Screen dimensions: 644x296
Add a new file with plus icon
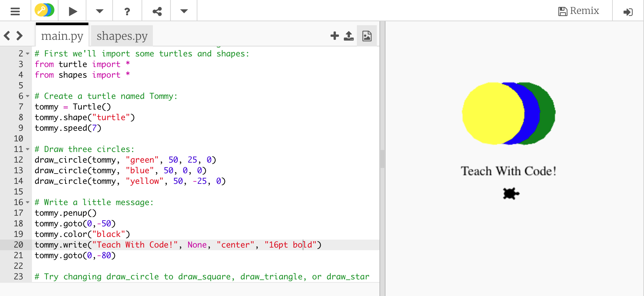[x=335, y=36]
